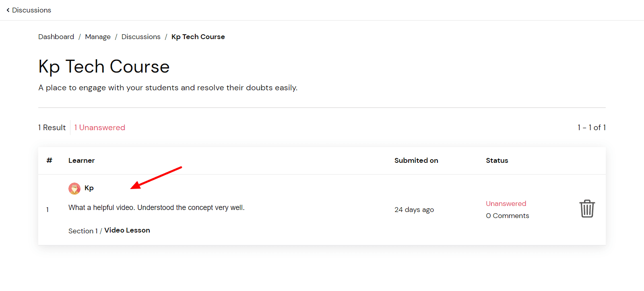Navigate to the Discussions breadcrumb
This screenshot has width=644, height=291.
click(x=141, y=37)
